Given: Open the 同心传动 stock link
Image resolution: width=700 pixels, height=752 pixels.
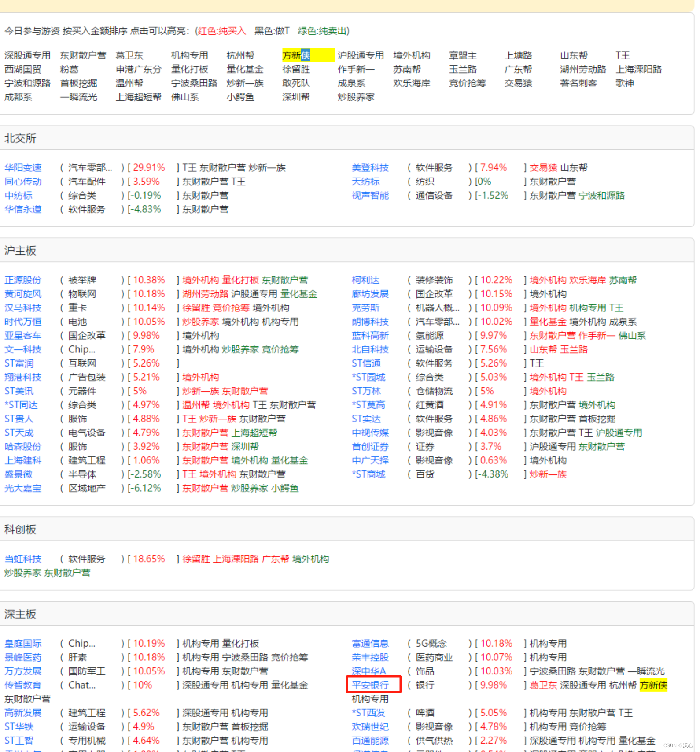Looking at the screenshot, I should click(x=23, y=182).
